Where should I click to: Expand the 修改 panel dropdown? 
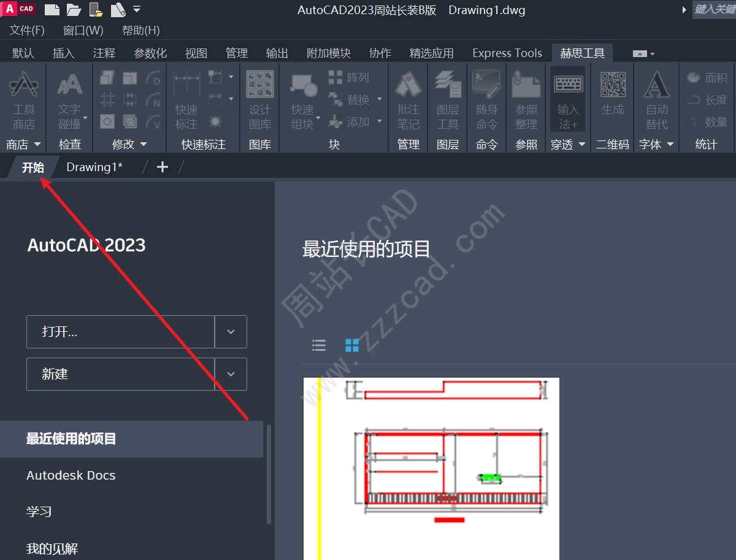[144, 144]
